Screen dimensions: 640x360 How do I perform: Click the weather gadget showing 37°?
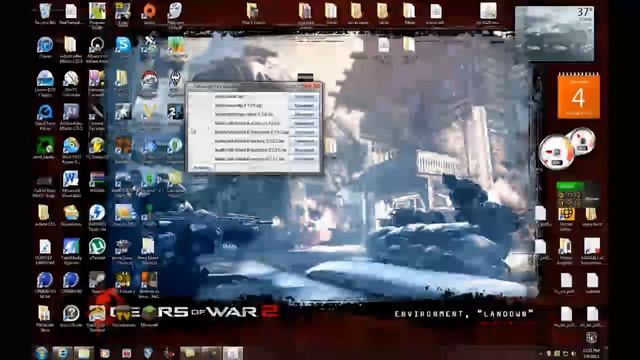pyautogui.click(x=554, y=34)
